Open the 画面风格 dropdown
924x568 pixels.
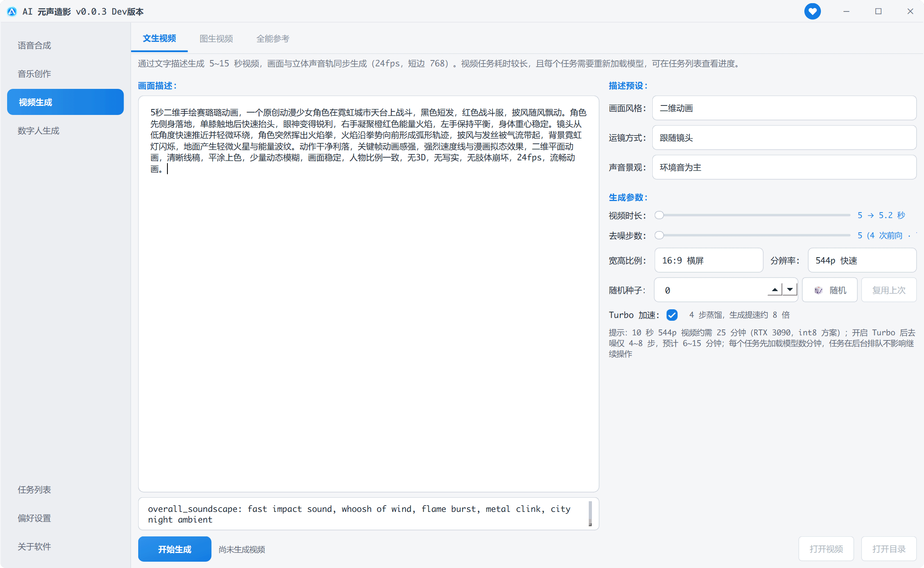click(784, 108)
